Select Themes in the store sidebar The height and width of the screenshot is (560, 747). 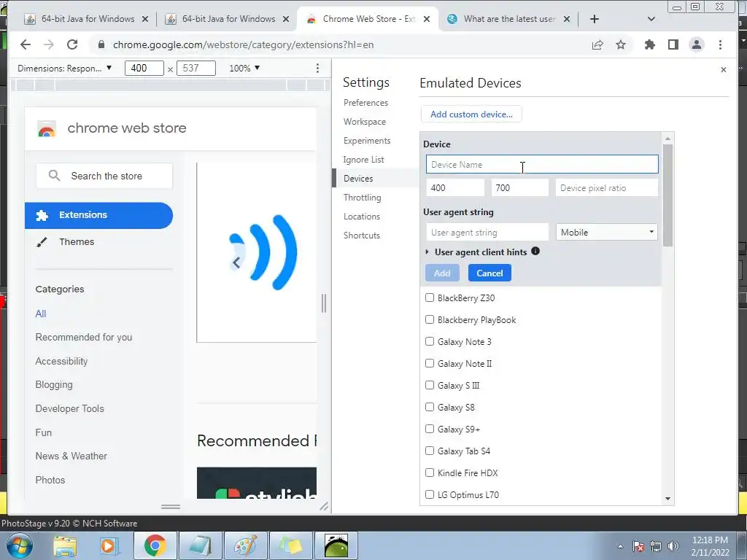coord(76,242)
